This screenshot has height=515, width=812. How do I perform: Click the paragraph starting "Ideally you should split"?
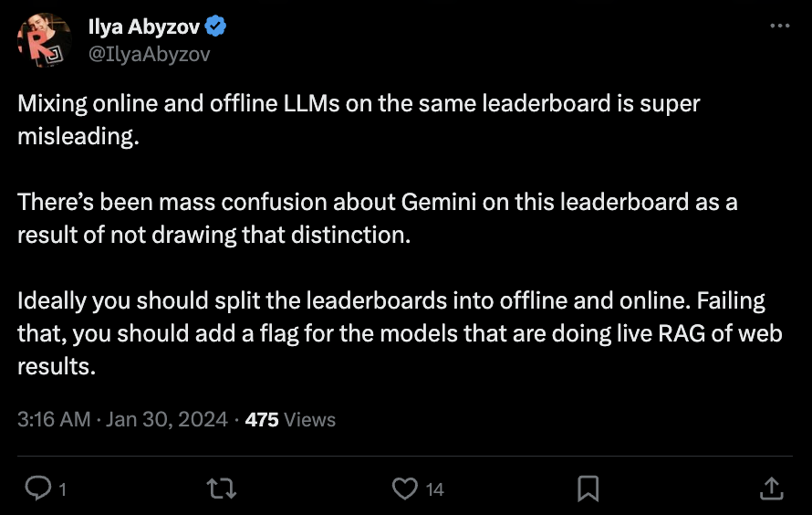click(x=400, y=333)
